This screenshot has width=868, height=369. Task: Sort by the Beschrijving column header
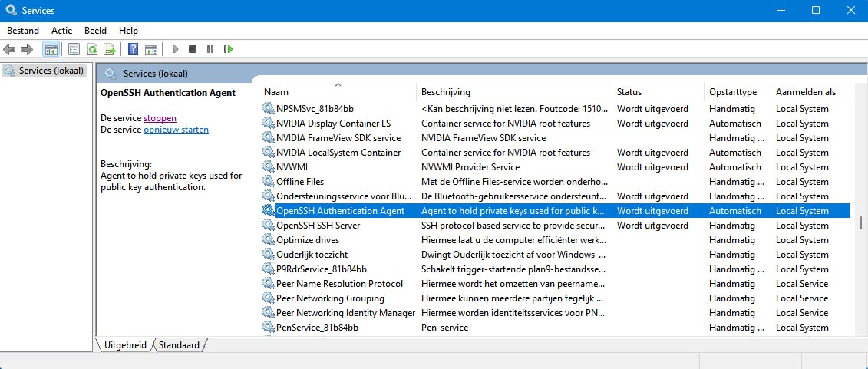[514, 92]
